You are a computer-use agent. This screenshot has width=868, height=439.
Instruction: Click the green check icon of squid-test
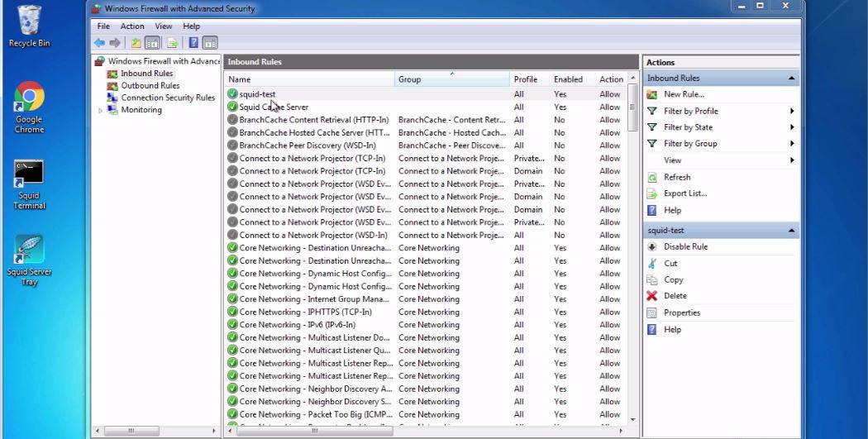coord(232,94)
